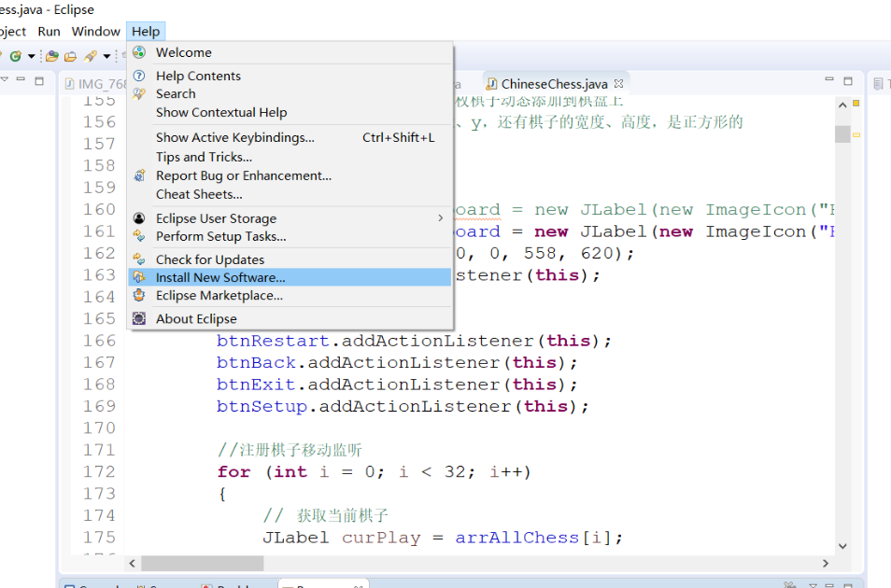Select Install New Software entry
The width and height of the screenshot is (891, 588).
point(290,277)
